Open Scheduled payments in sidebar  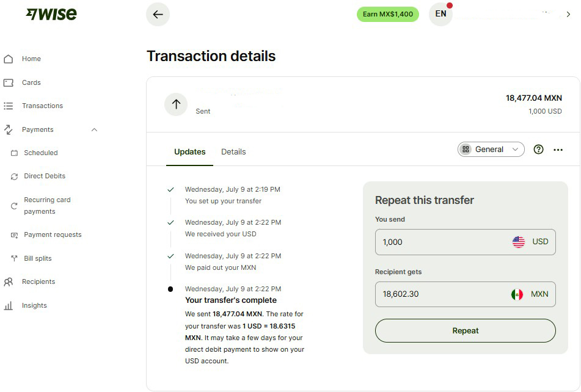41,153
